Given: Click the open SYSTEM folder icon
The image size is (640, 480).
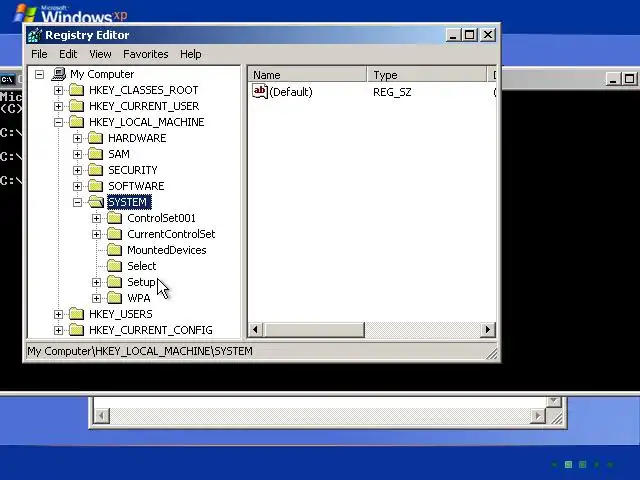Looking at the screenshot, I should tap(96, 202).
